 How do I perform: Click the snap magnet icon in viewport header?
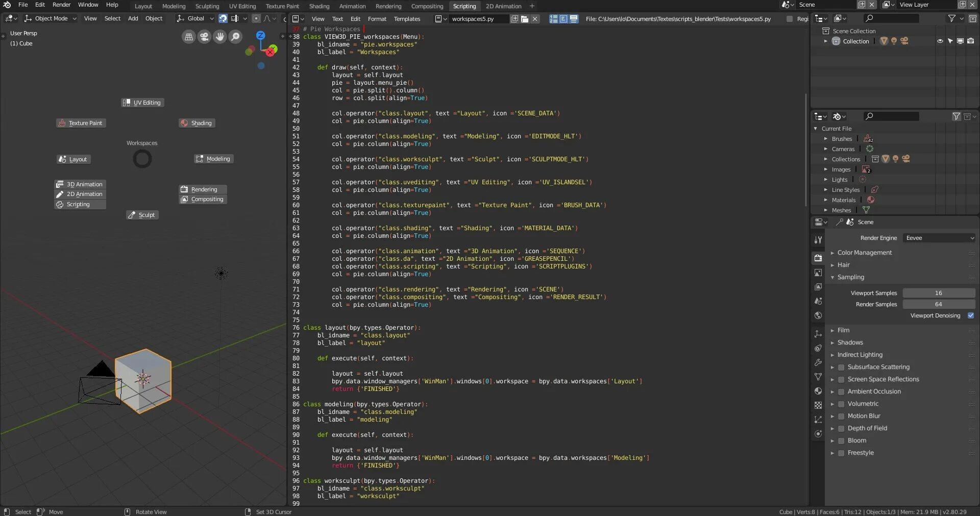tap(223, 18)
